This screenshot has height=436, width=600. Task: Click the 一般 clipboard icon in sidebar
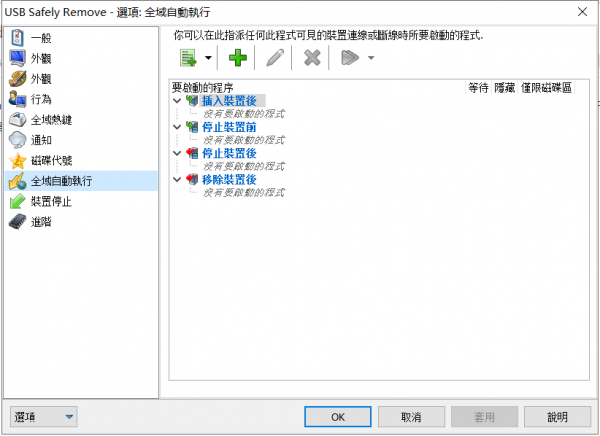pos(18,38)
